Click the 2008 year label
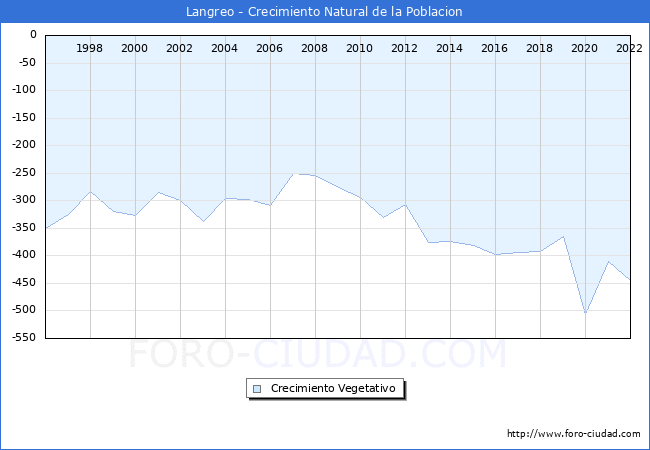The height and width of the screenshot is (450, 650). [314, 48]
